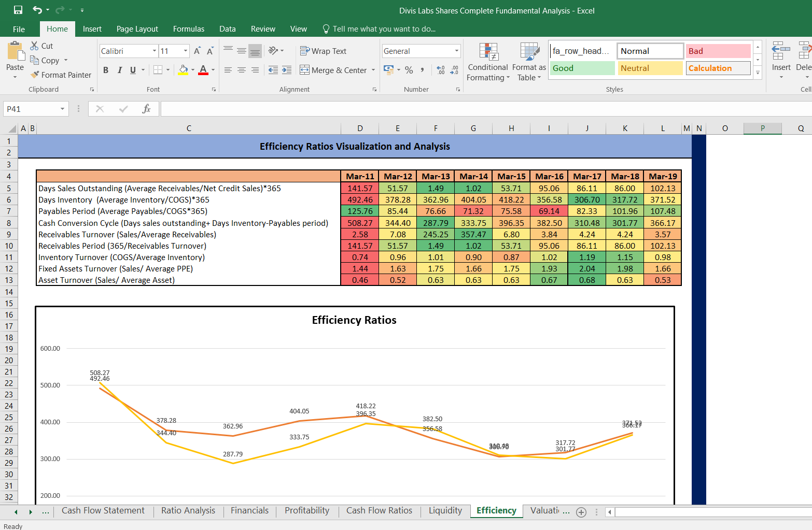Open Insert Function (fx) dialog

(146, 109)
